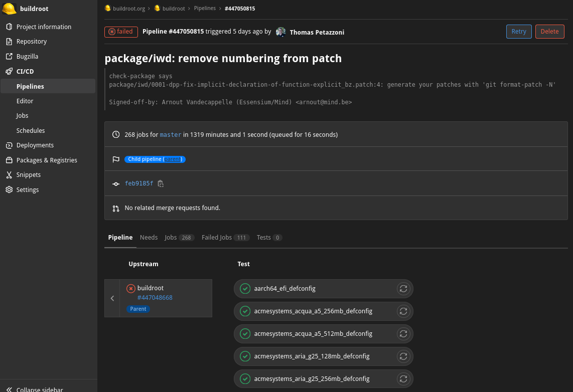The image size is (573, 392).
Task: Open acmesystems_aria_g25_128mb_defconfig job name
Action: click(x=312, y=356)
